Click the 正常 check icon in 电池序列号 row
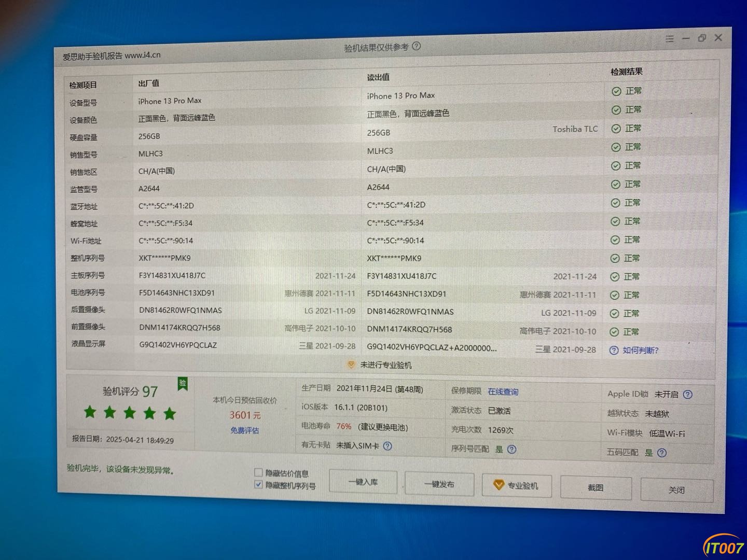The height and width of the screenshot is (560, 747). point(614,295)
